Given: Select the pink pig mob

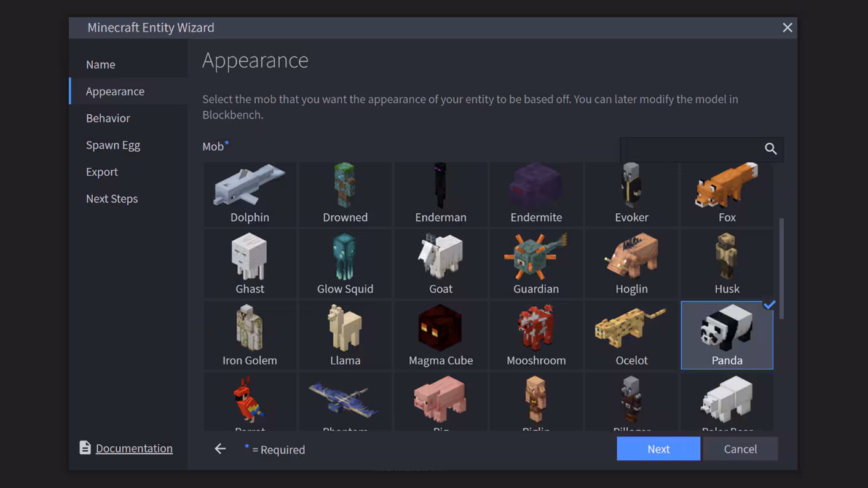Looking at the screenshot, I should tap(441, 401).
